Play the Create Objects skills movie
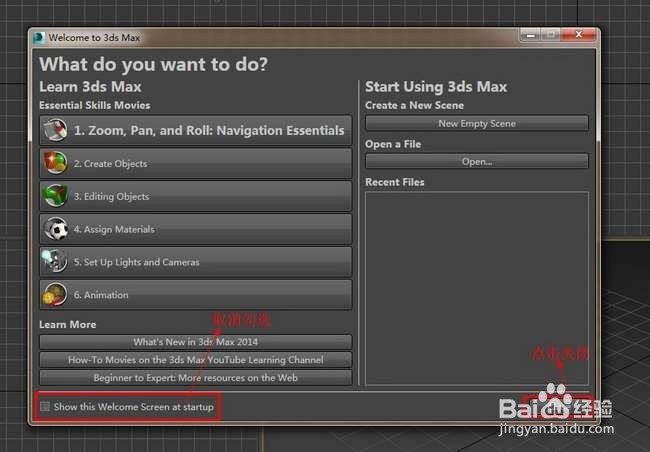This screenshot has height=452, width=650. [196, 163]
